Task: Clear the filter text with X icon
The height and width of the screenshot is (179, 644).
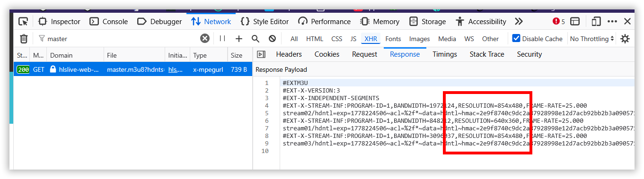Action: (204, 39)
